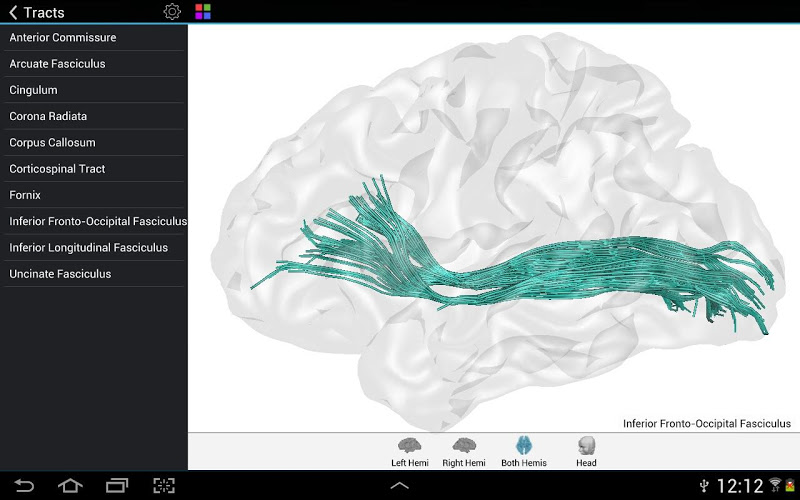
Task: Choose Inferior Longitudinal Fasciculus
Action: click(x=89, y=247)
